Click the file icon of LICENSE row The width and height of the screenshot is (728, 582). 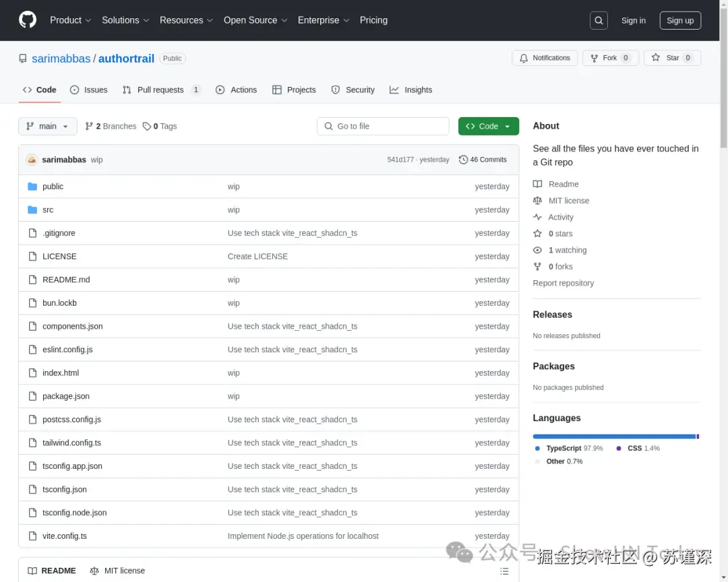pyautogui.click(x=32, y=256)
